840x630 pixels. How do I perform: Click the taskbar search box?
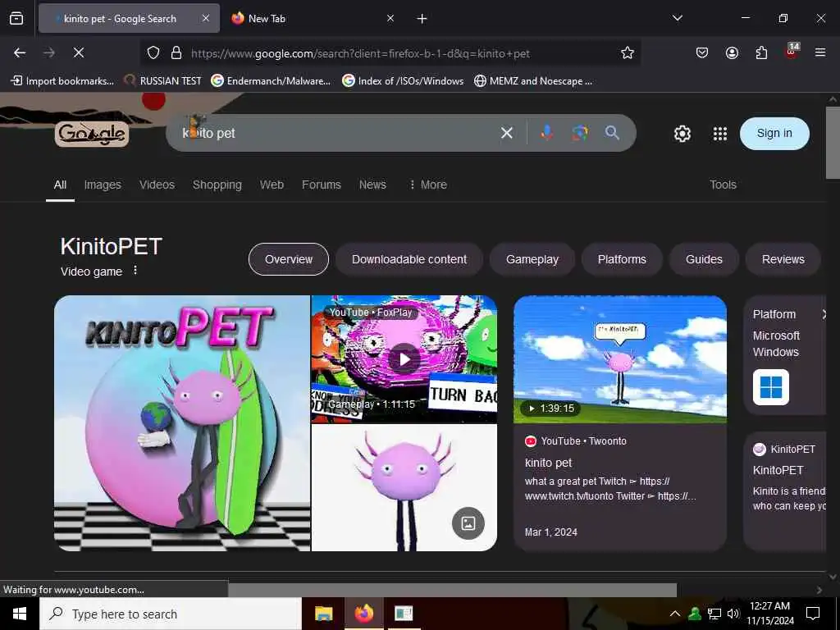[171, 614]
